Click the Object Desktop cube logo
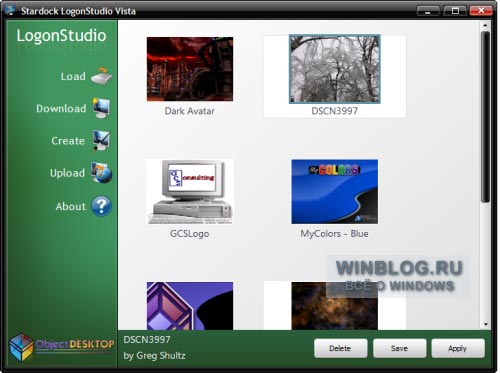 pyautogui.click(x=21, y=348)
